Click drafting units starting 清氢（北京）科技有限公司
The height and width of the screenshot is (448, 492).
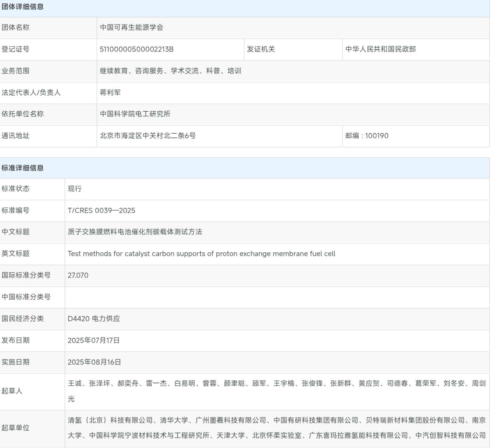[x=277, y=428]
